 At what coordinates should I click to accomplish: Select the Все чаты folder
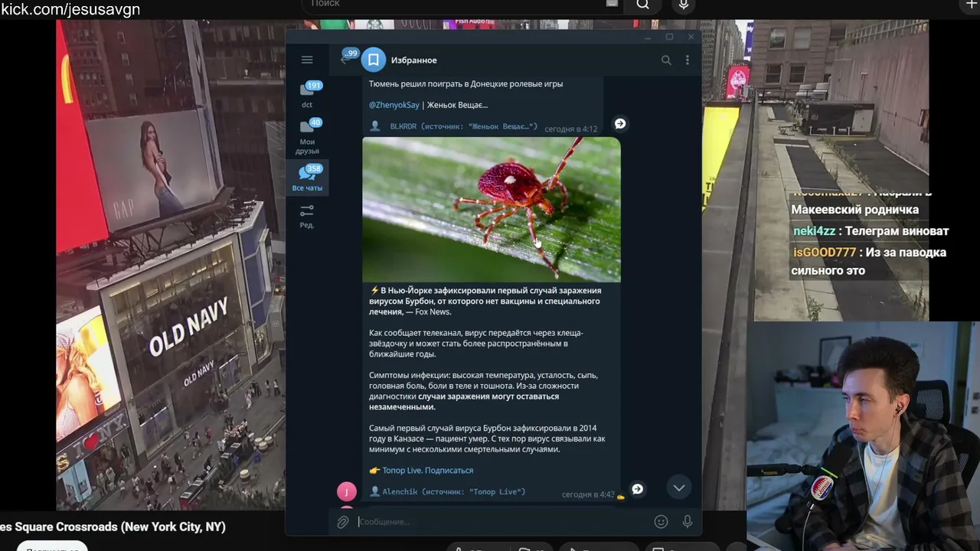(307, 178)
